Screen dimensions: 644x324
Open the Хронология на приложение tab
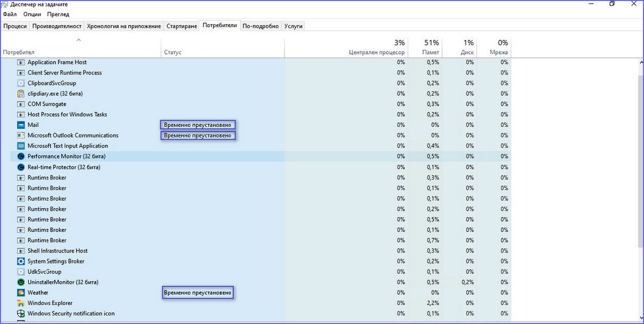124,26
